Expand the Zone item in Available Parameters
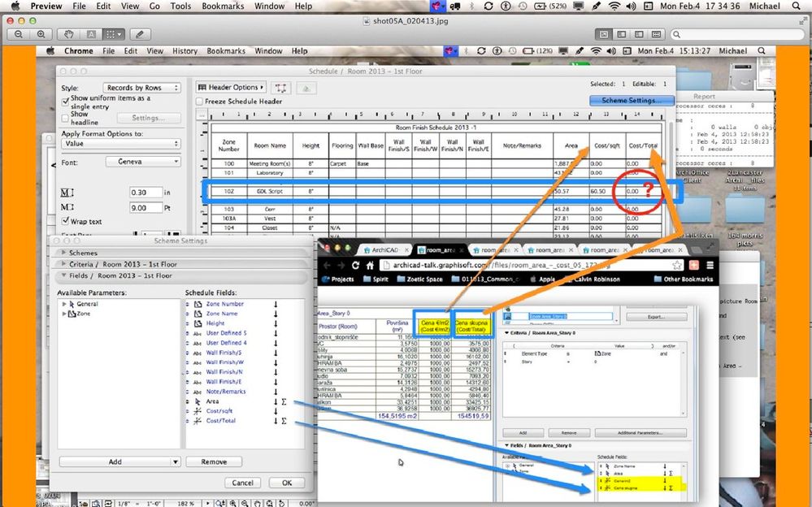This screenshot has height=507, width=812. click(64, 314)
